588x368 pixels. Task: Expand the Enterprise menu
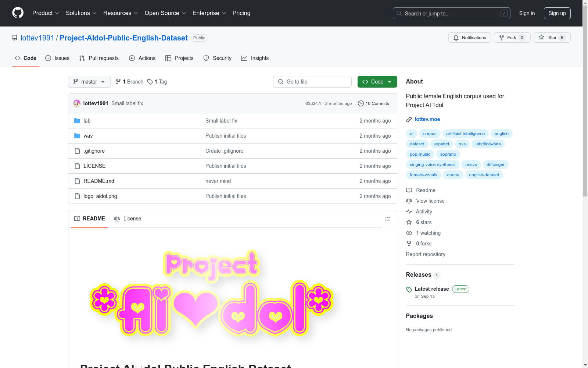[209, 13]
